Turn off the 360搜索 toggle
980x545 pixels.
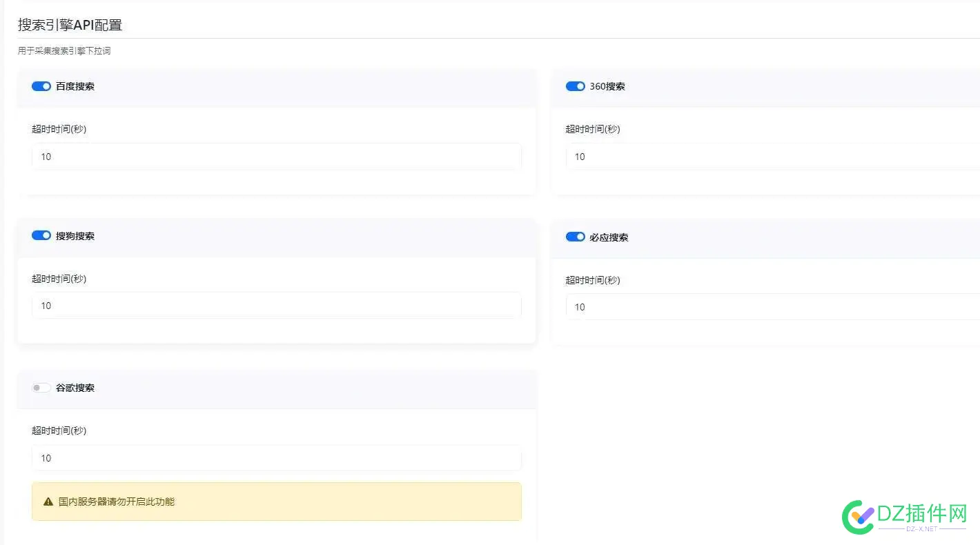click(576, 86)
